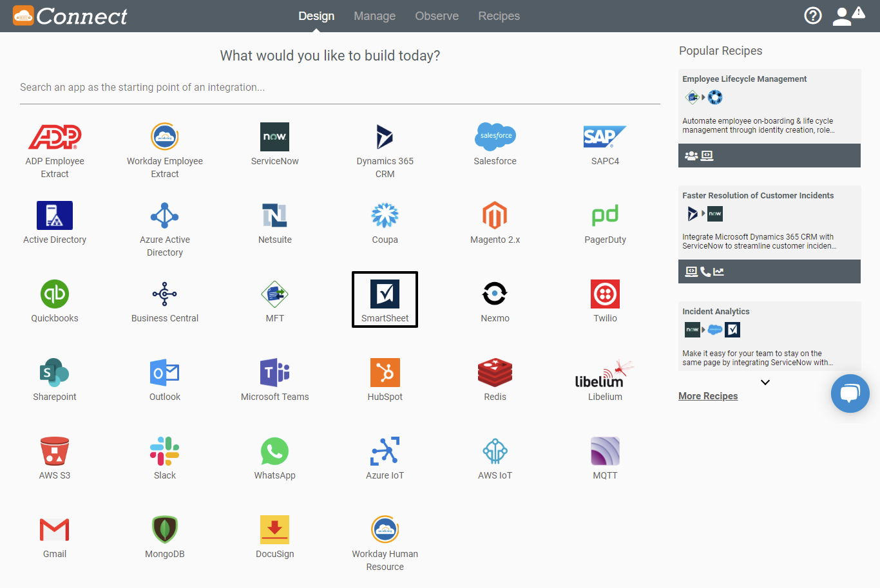Screen dimensions: 880x588
Task: Switch to the Manage tab
Action: (x=375, y=16)
